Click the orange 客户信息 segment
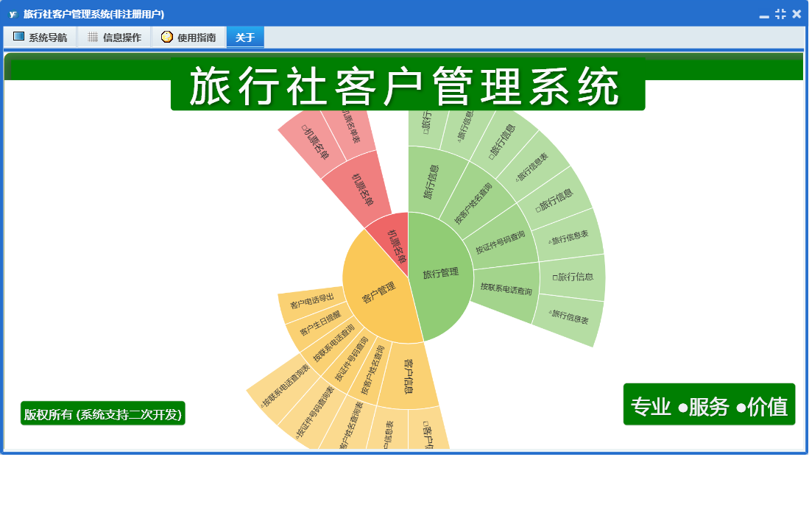The width and height of the screenshot is (809, 532). point(408,376)
